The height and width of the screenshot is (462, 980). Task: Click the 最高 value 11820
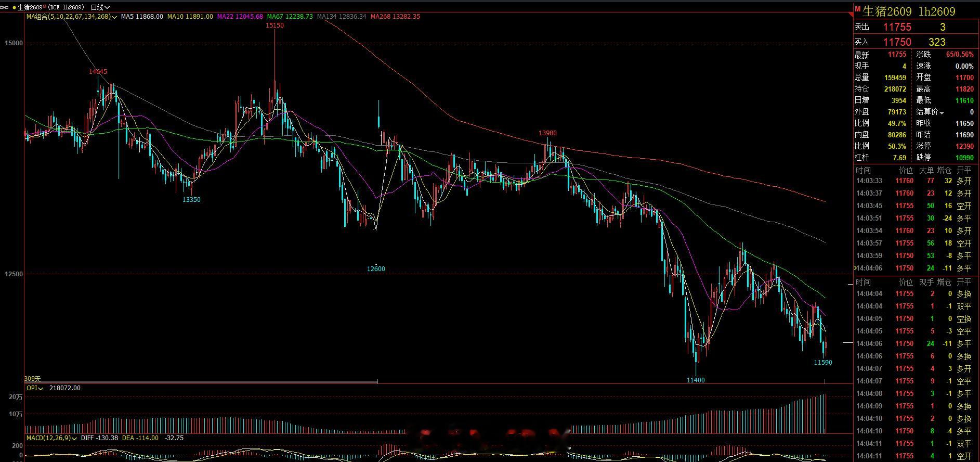click(x=965, y=89)
